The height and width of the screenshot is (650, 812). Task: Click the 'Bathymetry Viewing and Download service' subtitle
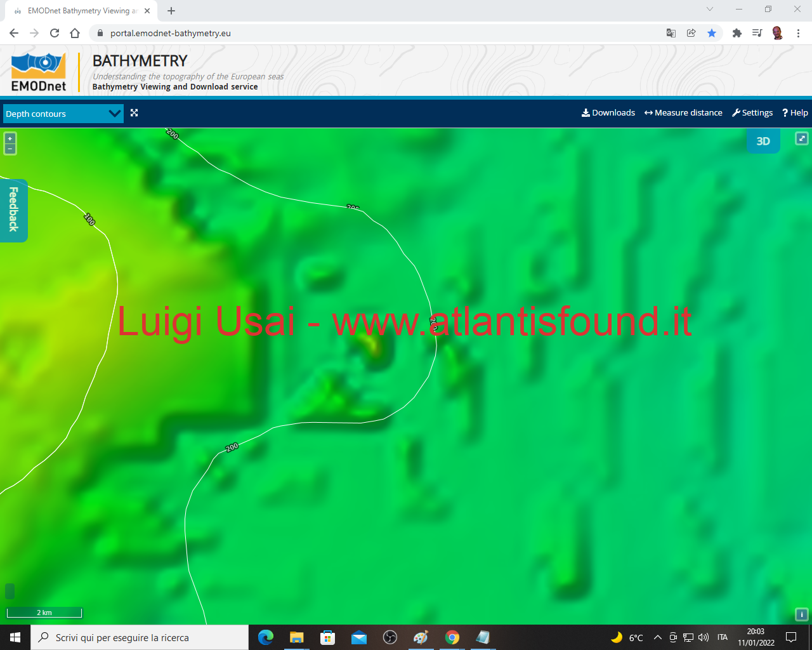pos(175,87)
